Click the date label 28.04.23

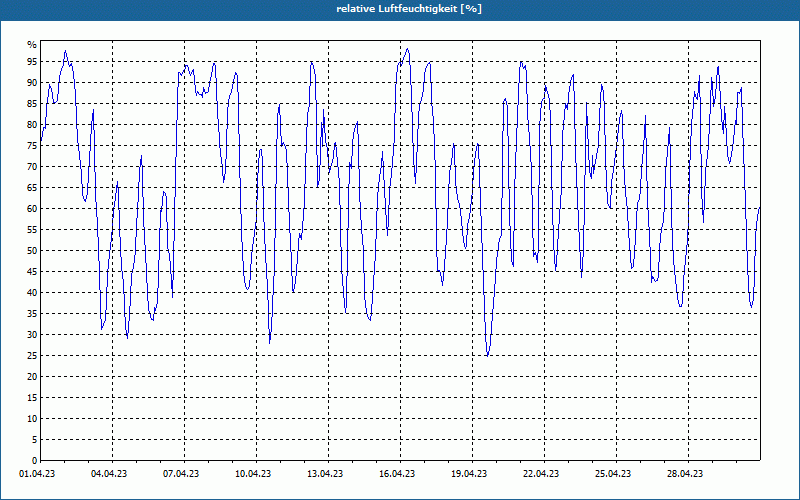pyautogui.click(x=685, y=474)
